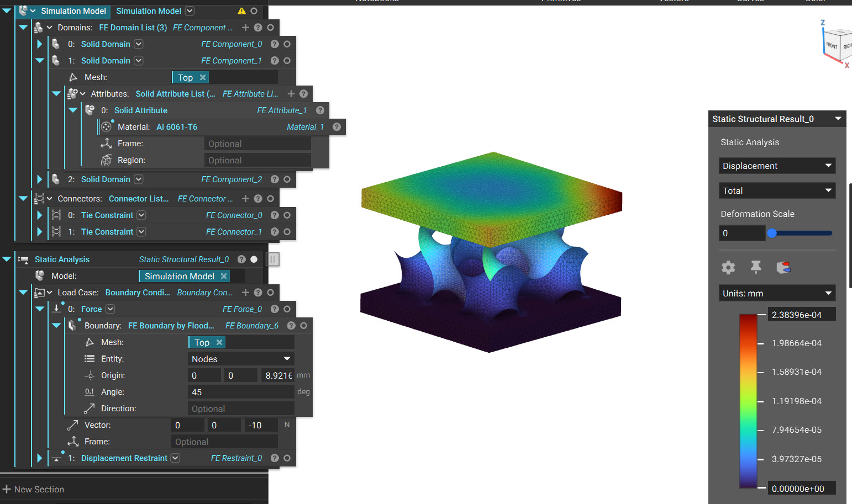Switch to the second Simulation Model tab
The width and height of the screenshot is (852, 504).
[149, 11]
